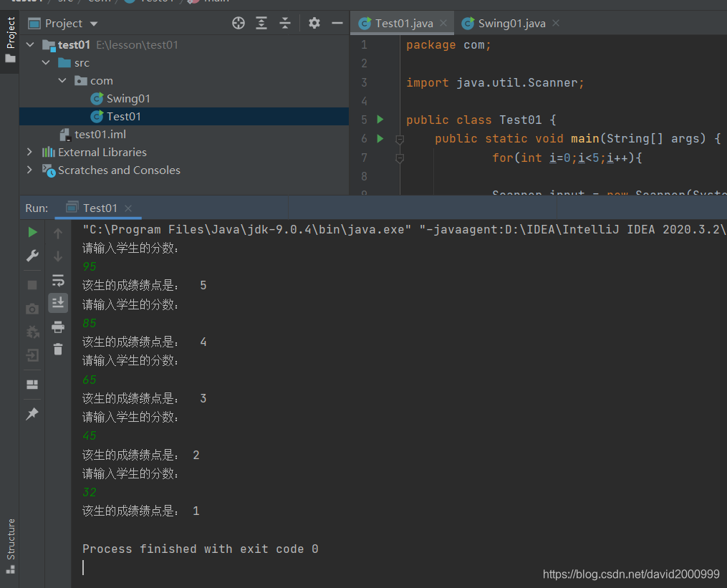Click the Exit sign-out icon in Run sidebar
The height and width of the screenshot is (588, 727).
click(x=32, y=356)
